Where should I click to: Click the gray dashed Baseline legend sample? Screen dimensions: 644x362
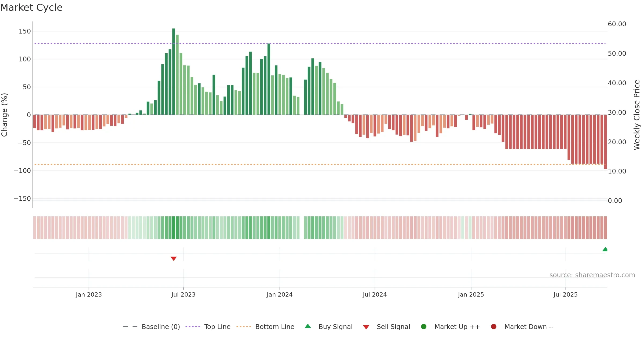coord(130,327)
